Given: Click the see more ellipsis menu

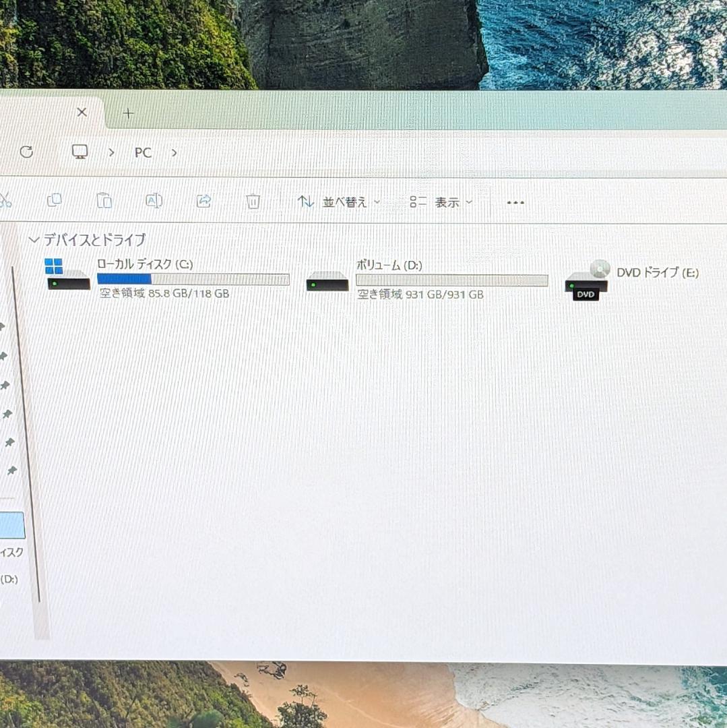Looking at the screenshot, I should coord(515,202).
